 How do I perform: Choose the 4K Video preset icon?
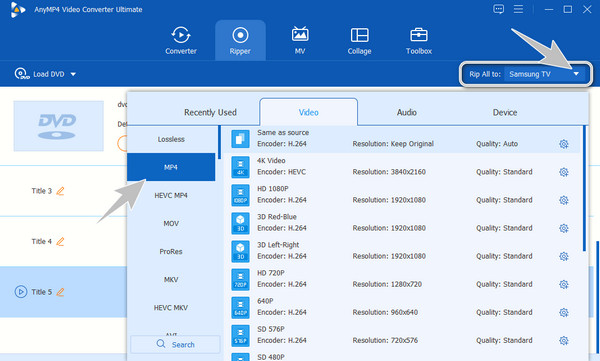tap(240, 167)
